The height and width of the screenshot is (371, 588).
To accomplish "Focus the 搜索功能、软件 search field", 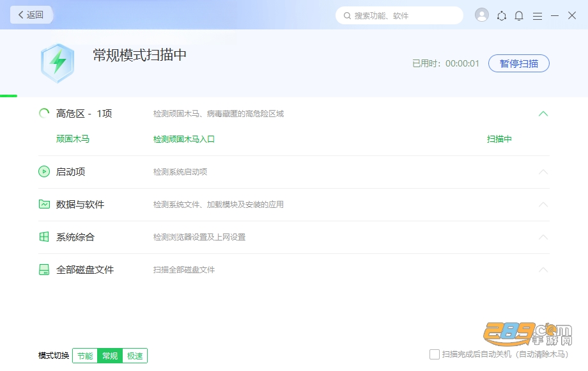I will click(x=399, y=15).
